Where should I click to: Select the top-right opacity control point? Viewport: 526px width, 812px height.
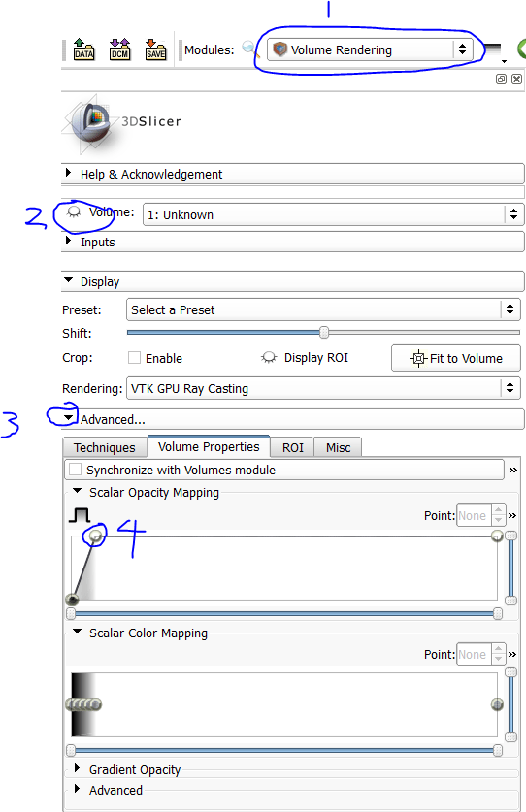tap(497, 536)
